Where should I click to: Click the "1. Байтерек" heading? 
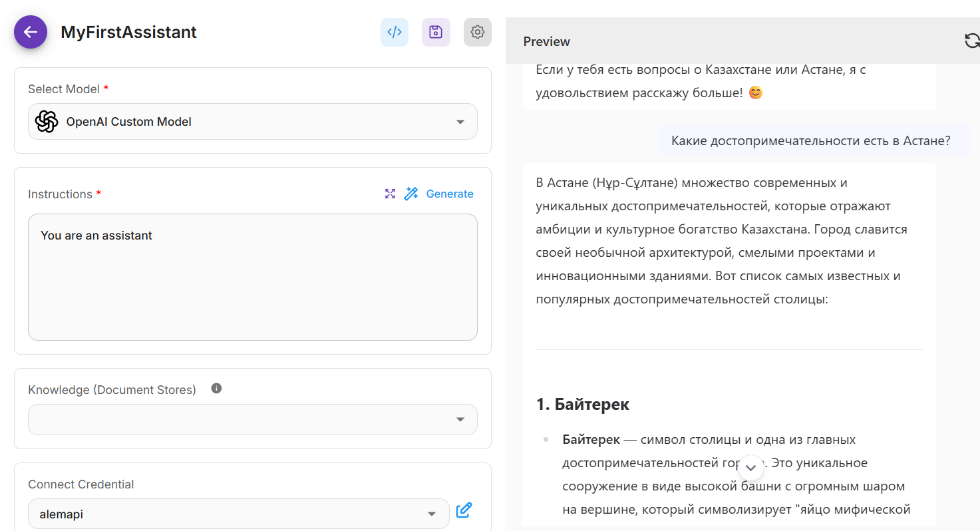[x=582, y=404]
